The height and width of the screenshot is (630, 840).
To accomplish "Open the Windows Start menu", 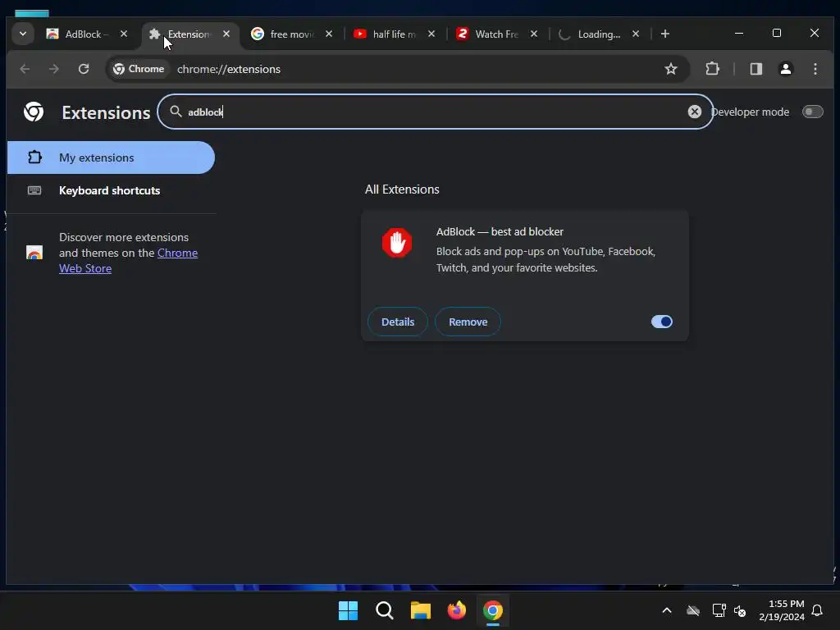I will click(x=348, y=610).
